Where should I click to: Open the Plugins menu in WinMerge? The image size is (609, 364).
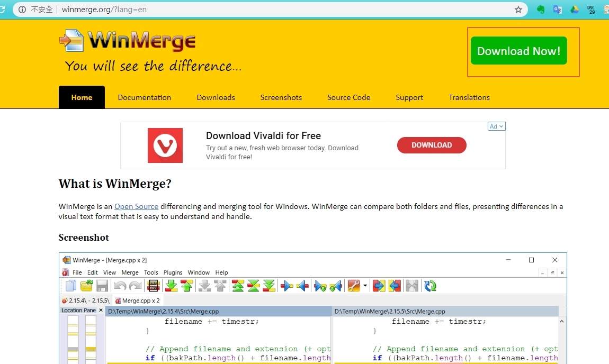tap(173, 272)
